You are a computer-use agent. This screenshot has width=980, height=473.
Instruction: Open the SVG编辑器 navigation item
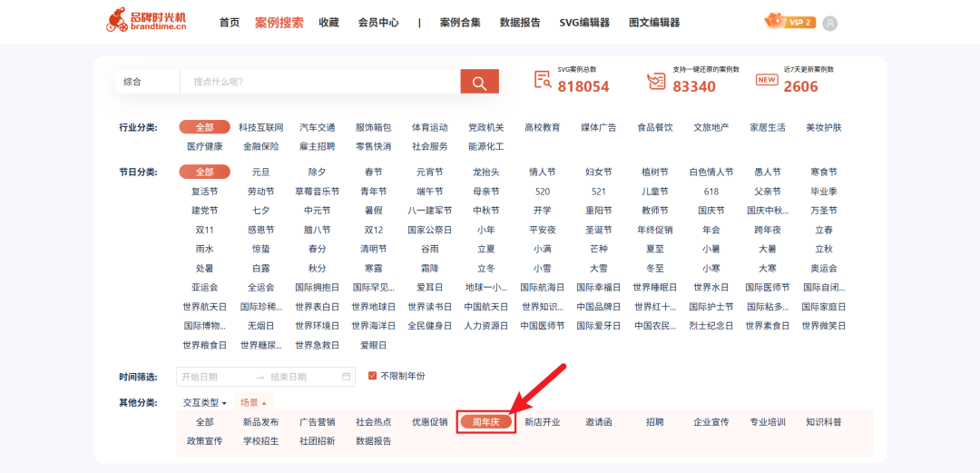[x=584, y=23]
